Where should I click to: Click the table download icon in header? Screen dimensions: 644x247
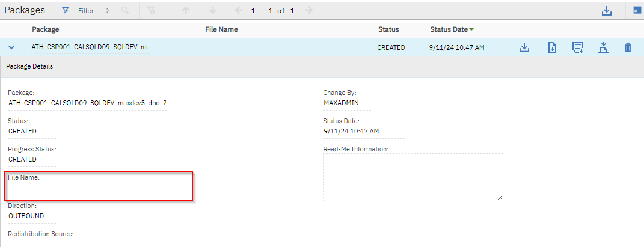pyautogui.click(x=607, y=10)
